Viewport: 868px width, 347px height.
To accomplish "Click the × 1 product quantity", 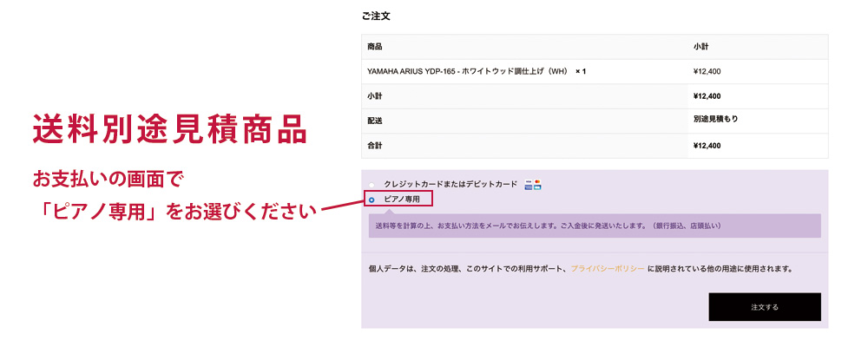I will (581, 71).
